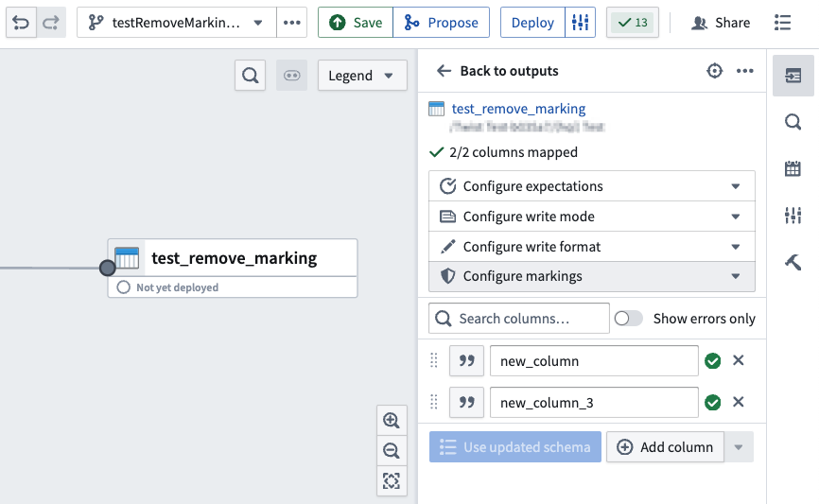
Task: Click the new_column_3 name field
Action: pos(594,402)
